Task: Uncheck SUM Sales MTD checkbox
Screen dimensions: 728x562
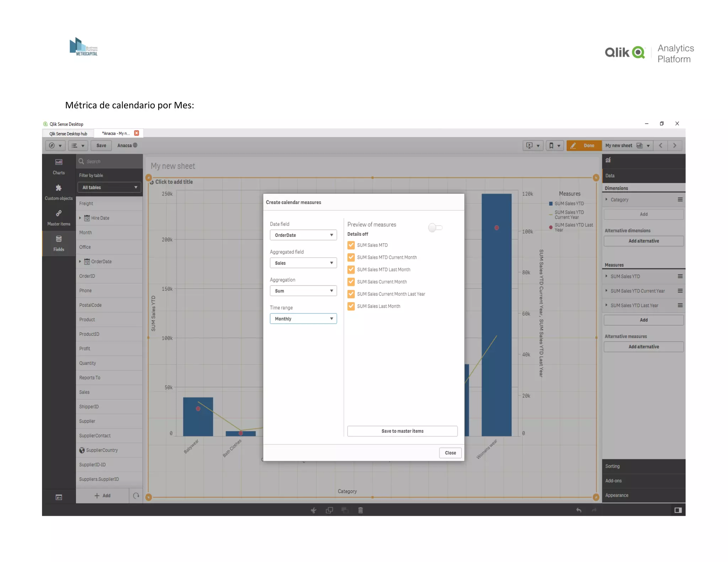Action: point(351,245)
